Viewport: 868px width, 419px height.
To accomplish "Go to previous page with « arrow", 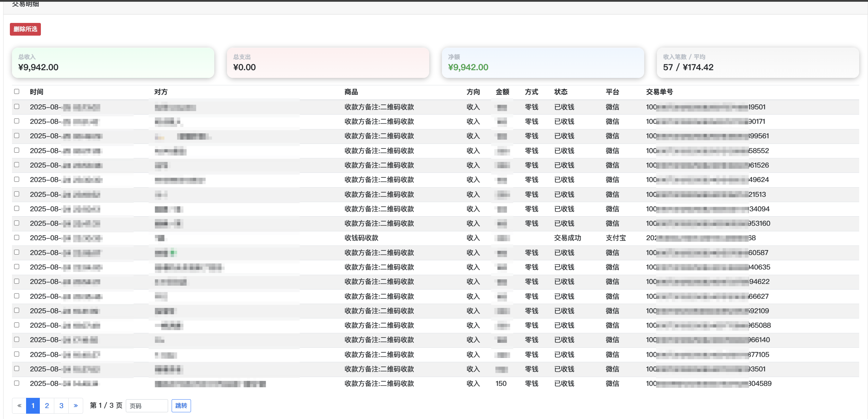I will click(19, 406).
